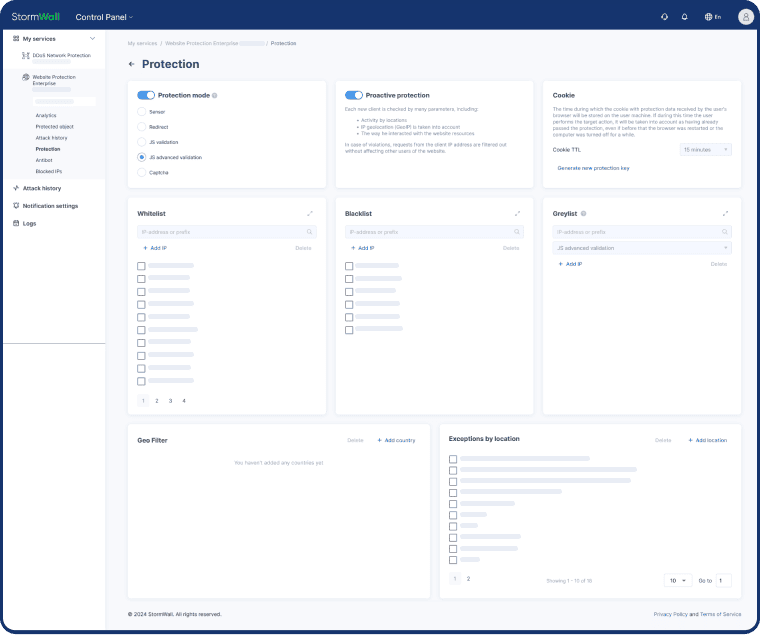Click the Protection mode info icon
Image resolution: width=760 pixels, height=635 pixels.
pos(215,96)
